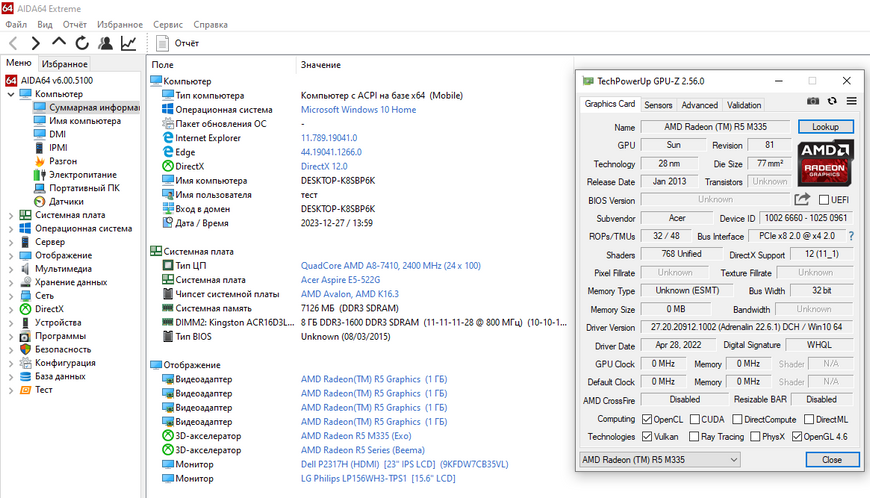Image resolution: width=870 pixels, height=498 pixels.
Task: Switch to the Sensors tab in GPU-Z
Action: coord(658,105)
